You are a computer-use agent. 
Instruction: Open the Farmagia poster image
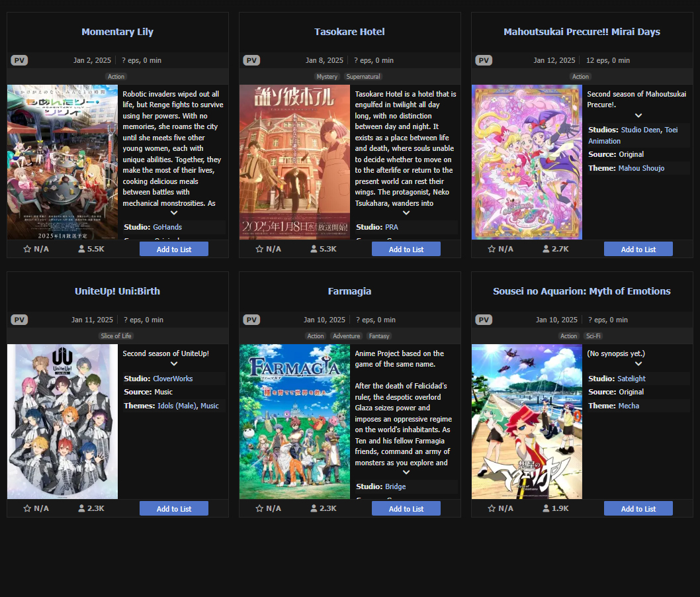click(294, 422)
